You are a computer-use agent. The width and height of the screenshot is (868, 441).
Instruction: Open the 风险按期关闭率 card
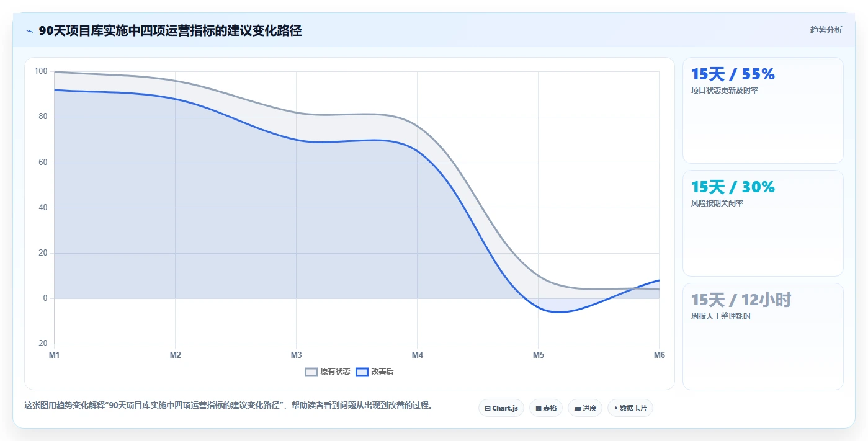coord(763,223)
